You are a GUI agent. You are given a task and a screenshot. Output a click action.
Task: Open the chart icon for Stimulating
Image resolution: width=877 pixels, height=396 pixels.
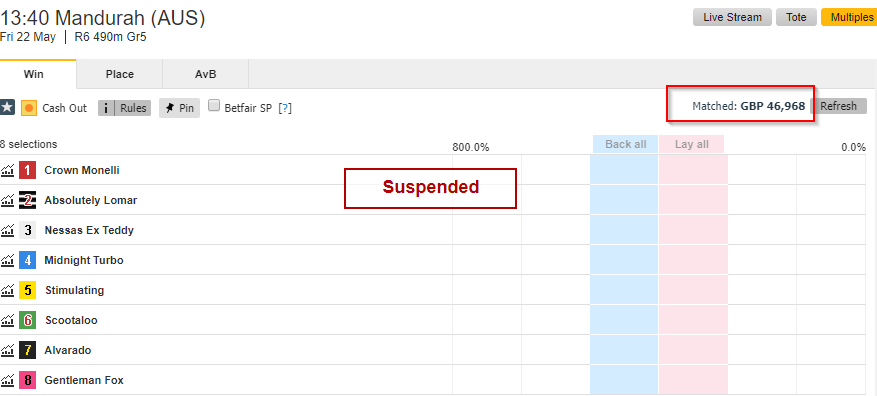click(7, 290)
